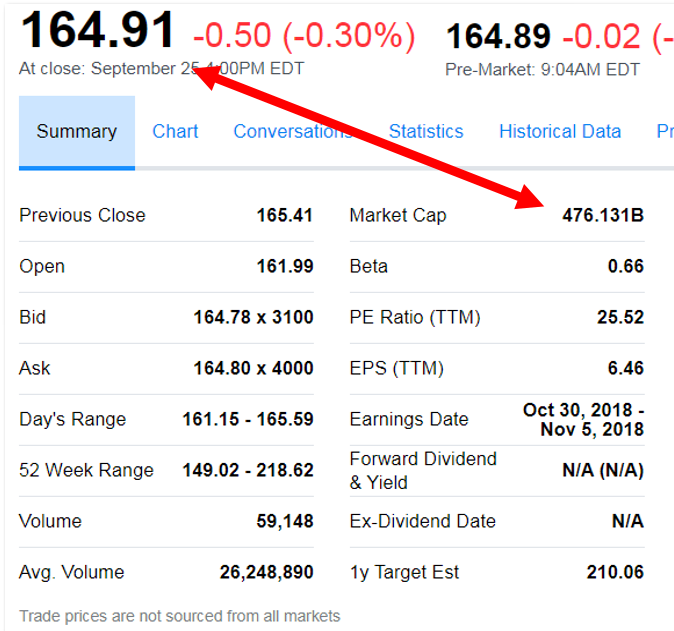The height and width of the screenshot is (631, 674).
Task: Click the Bid value 164.78 x 3100
Action: (x=253, y=317)
